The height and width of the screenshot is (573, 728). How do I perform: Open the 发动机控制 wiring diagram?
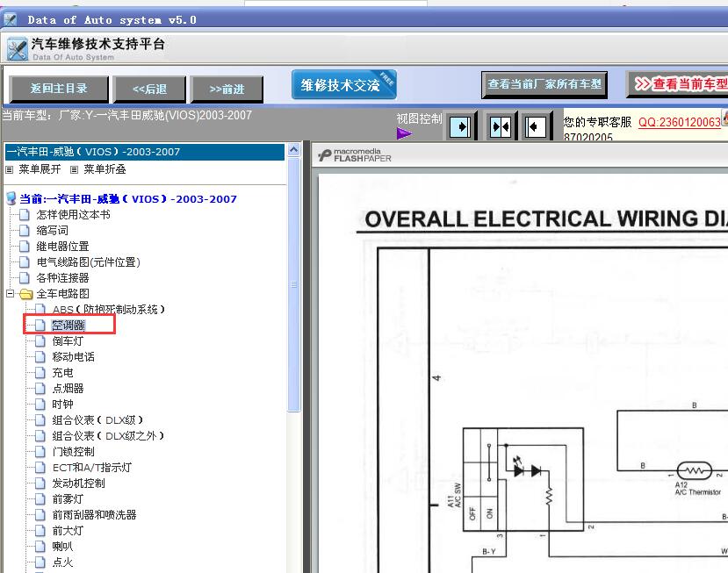click(x=78, y=483)
